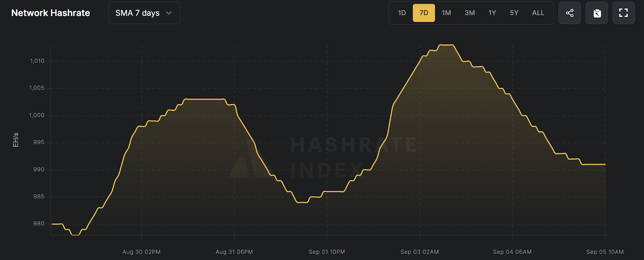Click the hashrate line's highest peak
This screenshot has width=644, height=260.
tap(446, 45)
